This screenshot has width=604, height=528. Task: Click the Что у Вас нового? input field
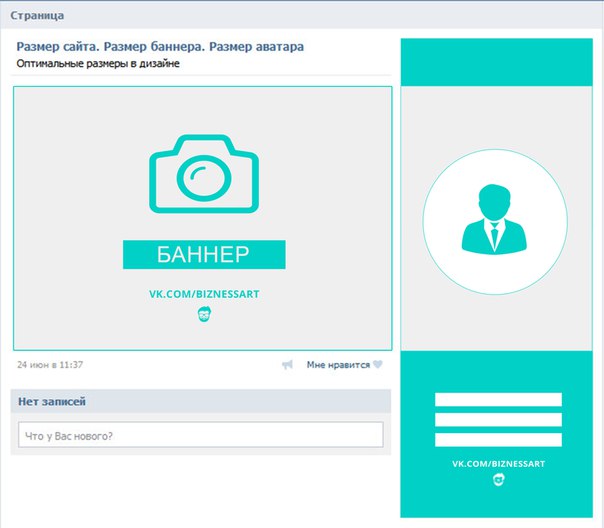[201, 435]
